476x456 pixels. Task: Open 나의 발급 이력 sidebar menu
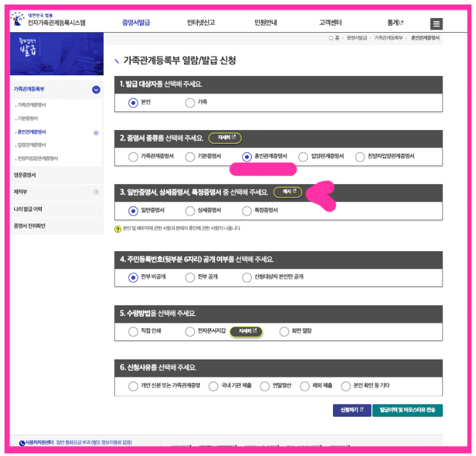(x=28, y=209)
